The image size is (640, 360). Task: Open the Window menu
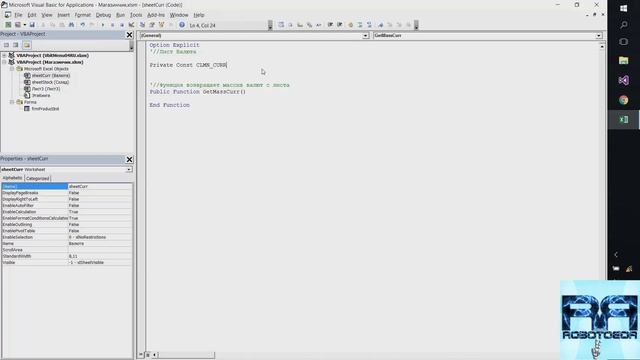click(179, 15)
